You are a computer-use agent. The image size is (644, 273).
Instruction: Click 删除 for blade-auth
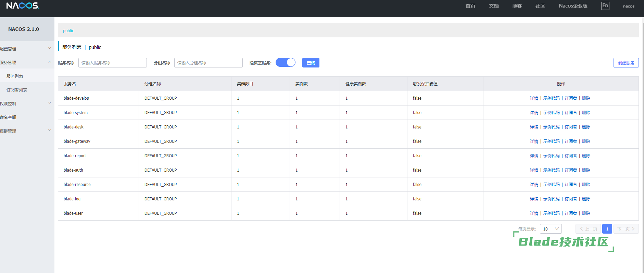coord(586,170)
